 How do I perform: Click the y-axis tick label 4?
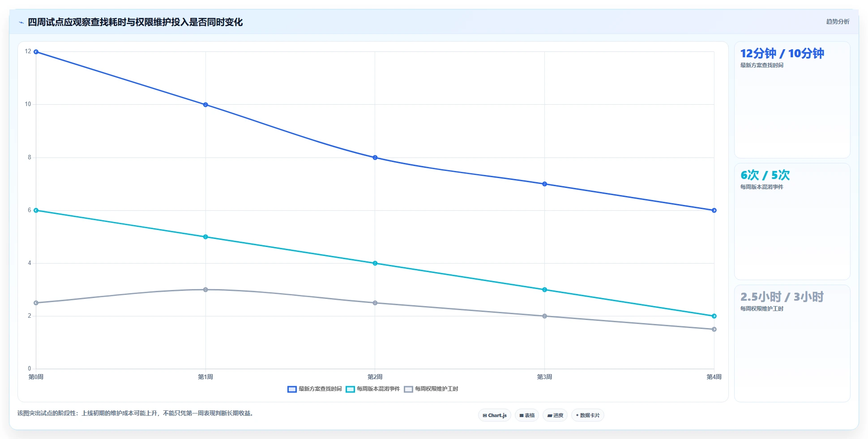coord(30,263)
